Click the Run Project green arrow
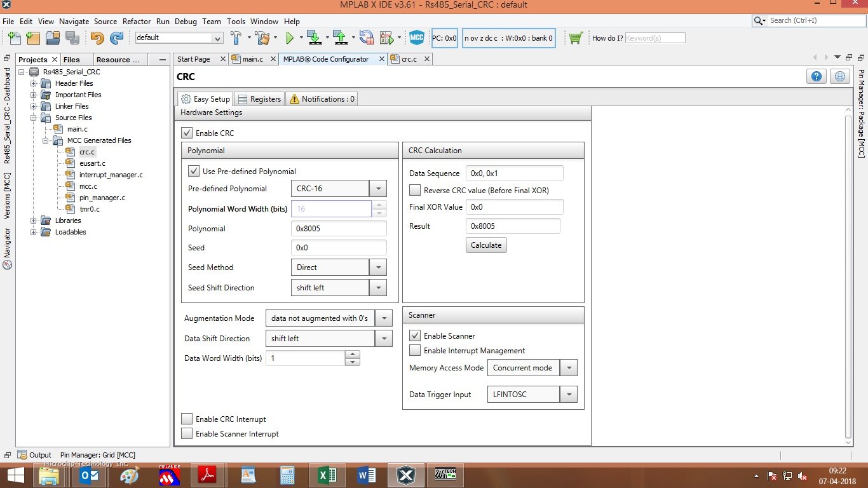The image size is (868, 488). pos(290,37)
